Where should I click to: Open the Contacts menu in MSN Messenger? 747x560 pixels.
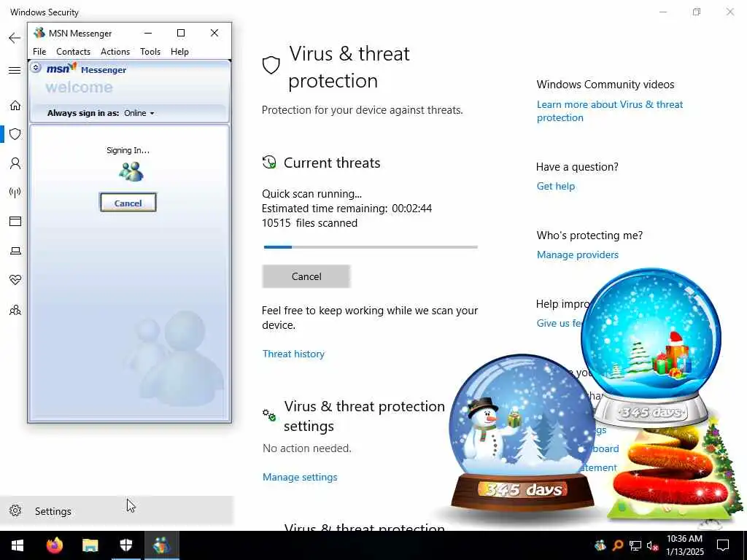click(74, 52)
